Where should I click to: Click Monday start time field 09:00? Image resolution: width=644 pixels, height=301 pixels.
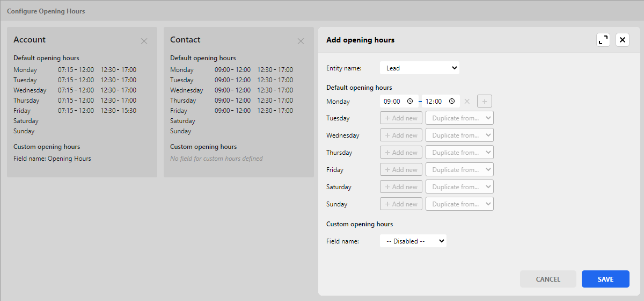coord(393,101)
